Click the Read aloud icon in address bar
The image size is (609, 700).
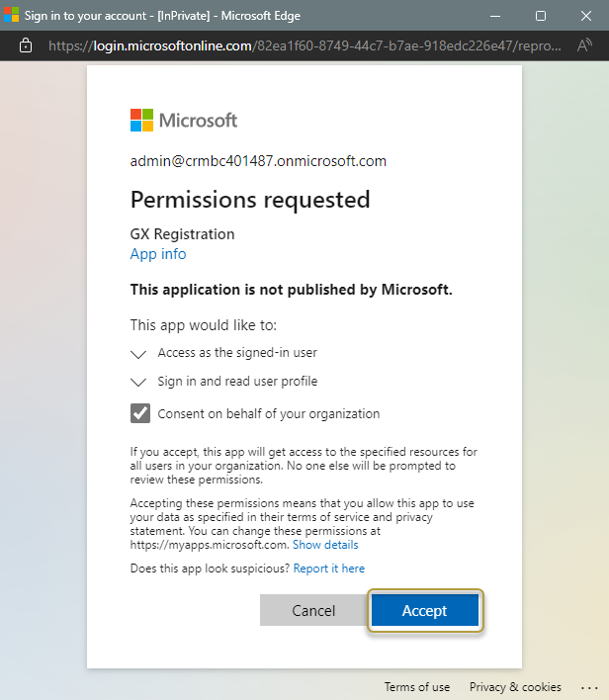coord(584,45)
